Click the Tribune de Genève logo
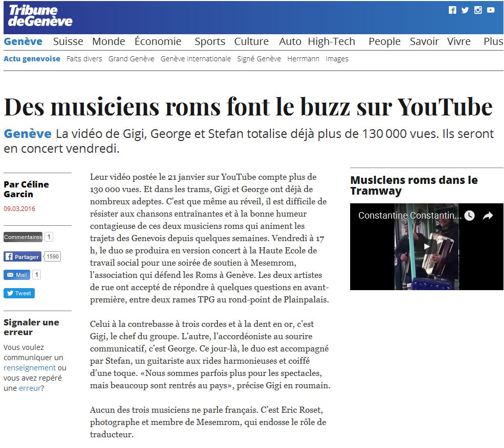This screenshot has width=504, height=448. 40,16
